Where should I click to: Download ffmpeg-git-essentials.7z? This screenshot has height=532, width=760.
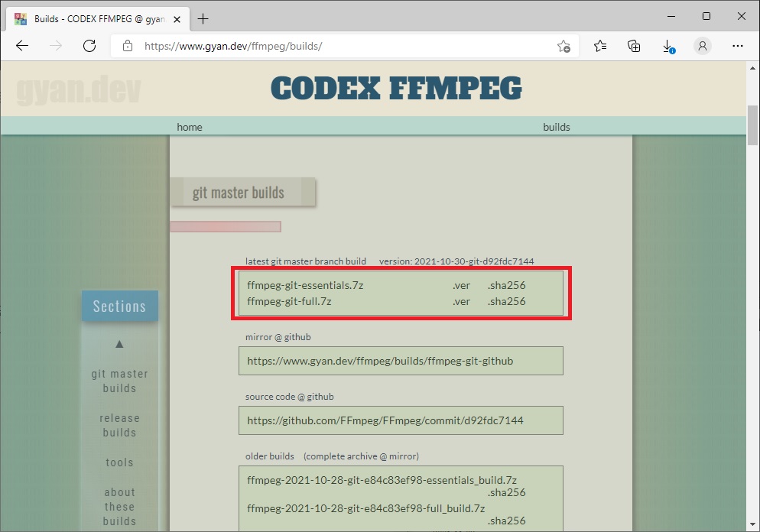click(x=305, y=285)
